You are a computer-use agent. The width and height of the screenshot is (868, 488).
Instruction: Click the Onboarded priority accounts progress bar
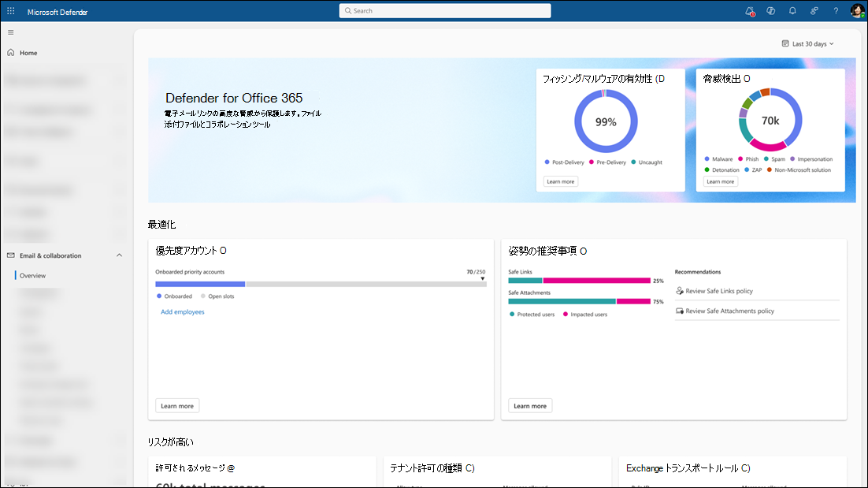point(321,284)
